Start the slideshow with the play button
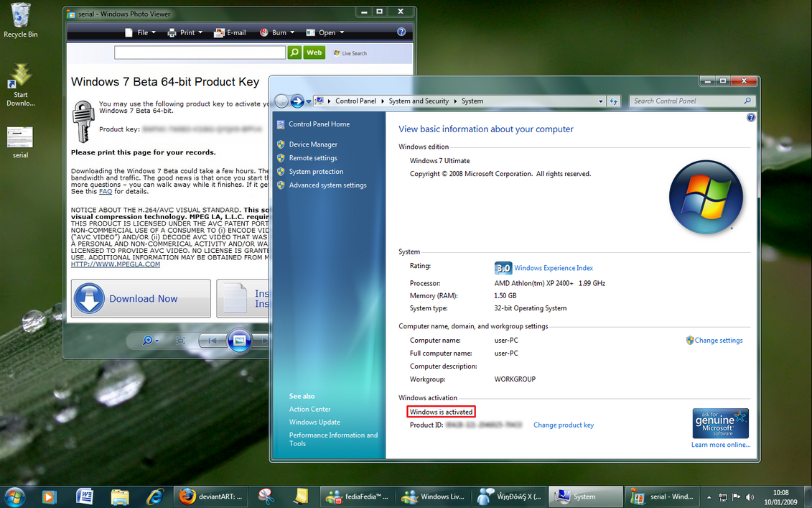This screenshot has height=508, width=812. pyautogui.click(x=238, y=341)
